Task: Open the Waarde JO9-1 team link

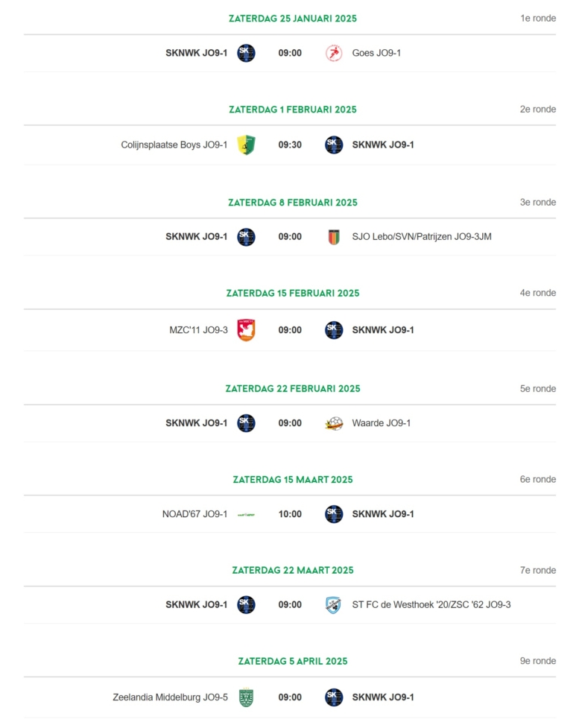Action: pyautogui.click(x=382, y=423)
